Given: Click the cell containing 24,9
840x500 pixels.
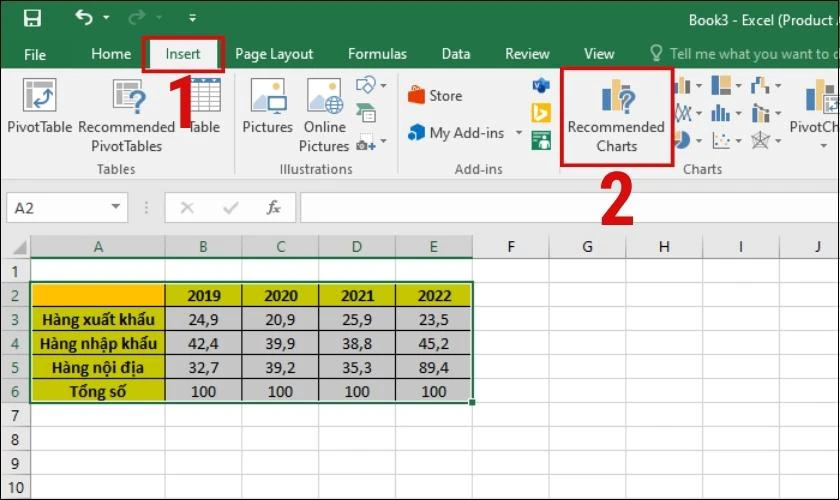Looking at the screenshot, I should tap(204, 319).
